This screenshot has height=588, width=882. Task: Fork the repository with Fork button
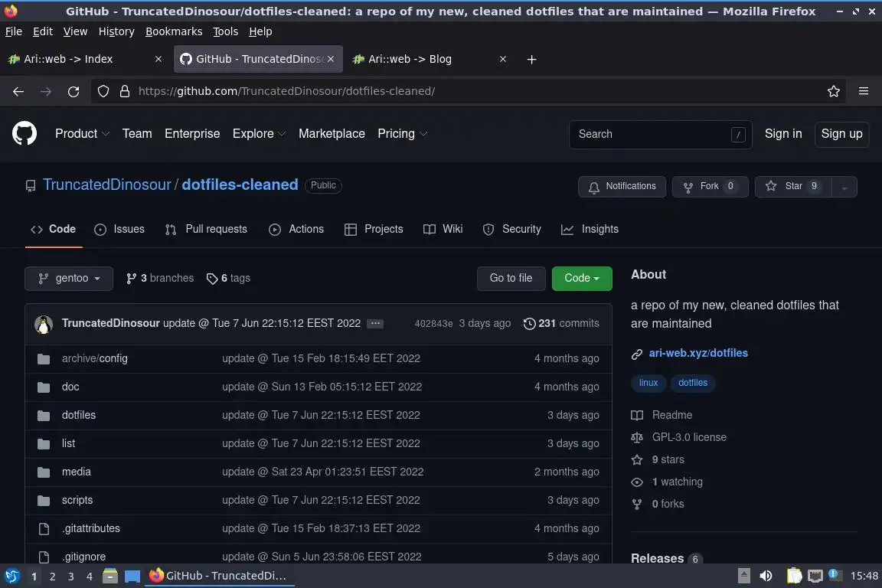coord(710,187)
